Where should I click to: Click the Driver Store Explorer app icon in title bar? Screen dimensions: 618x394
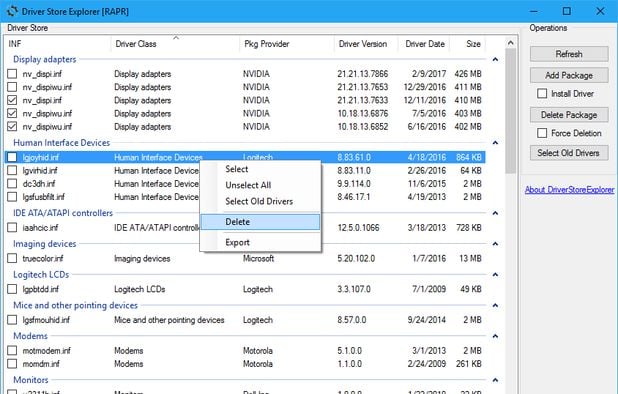[12, 11]
